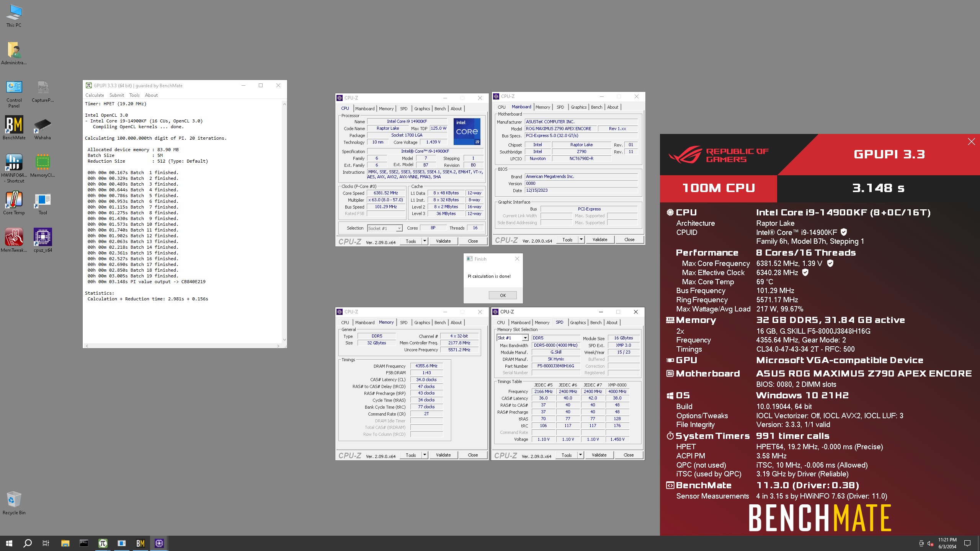Click the taskbar clock showing 11:21 PM

[947, 543]
